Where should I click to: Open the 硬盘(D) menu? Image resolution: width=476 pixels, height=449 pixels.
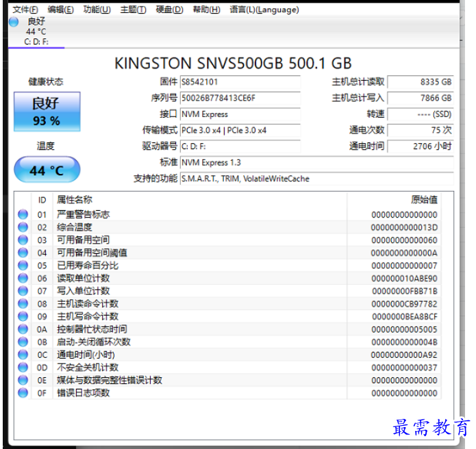click(170, 10)
